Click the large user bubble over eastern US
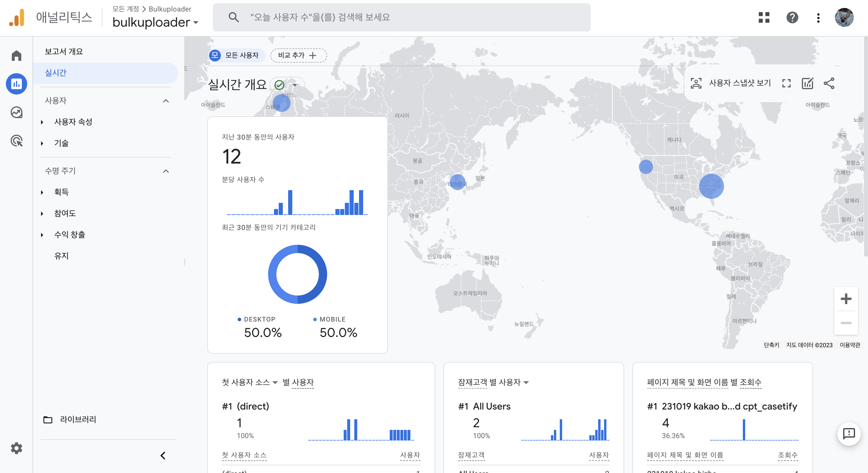 pyautogui.click(x=711, y=186)
